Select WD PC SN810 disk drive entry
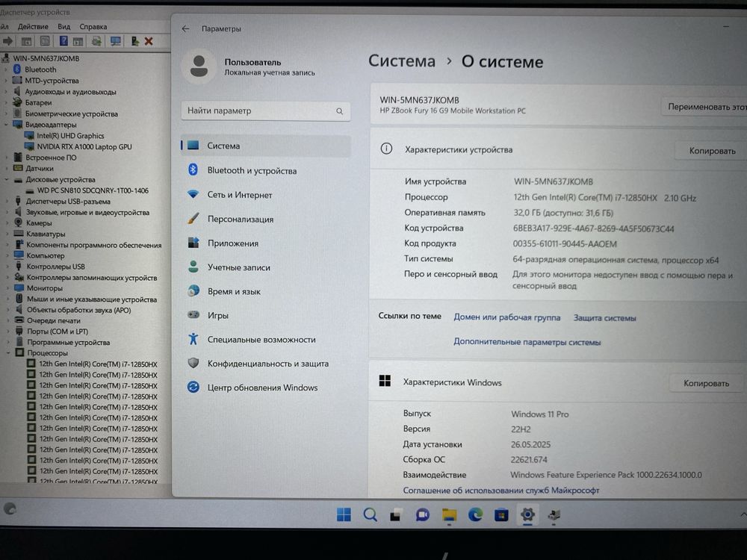The image size is (747, 560). (x=93, y=190)
